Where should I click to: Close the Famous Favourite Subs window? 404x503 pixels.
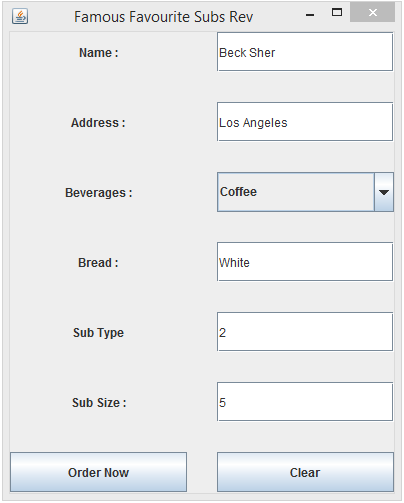pos(372,13)
